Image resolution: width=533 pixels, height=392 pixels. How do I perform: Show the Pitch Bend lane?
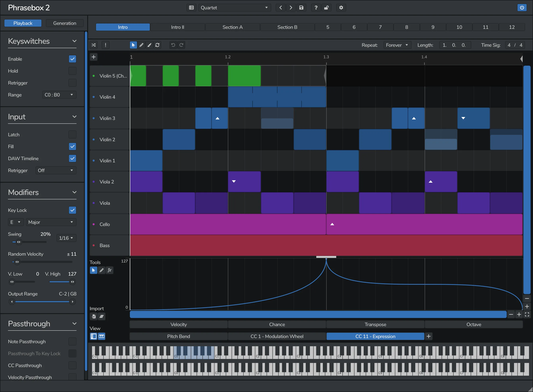point(179,336)
